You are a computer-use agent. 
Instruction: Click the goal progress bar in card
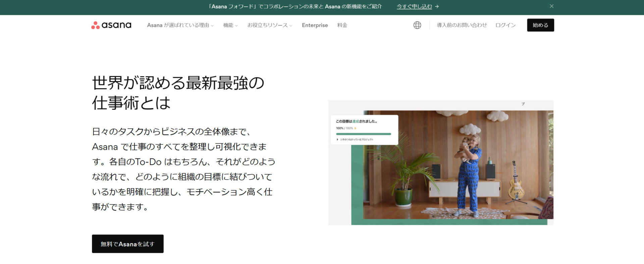click(x=363, y=134)
